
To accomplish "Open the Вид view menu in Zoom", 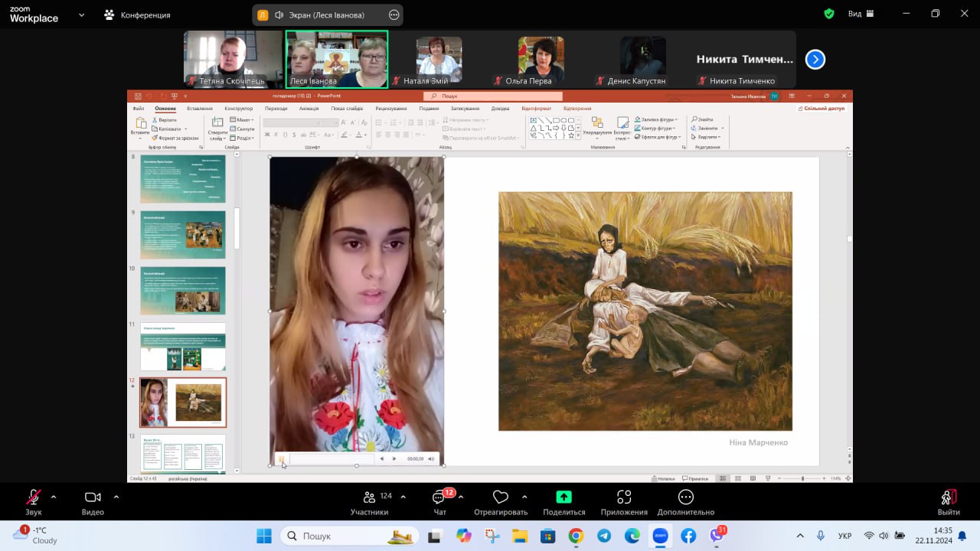I will coord(861,14).
